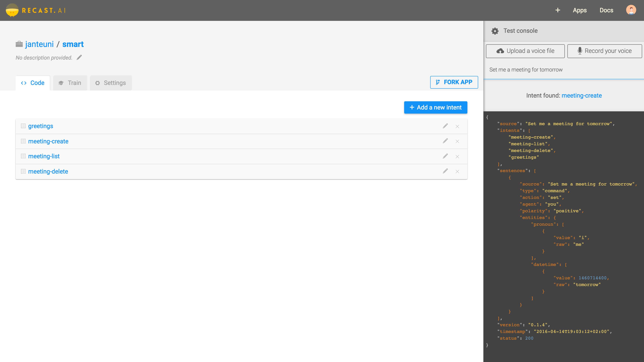644x362 pixels.
Task: Delete the greetings intent with X
Action: coord(457,126)
